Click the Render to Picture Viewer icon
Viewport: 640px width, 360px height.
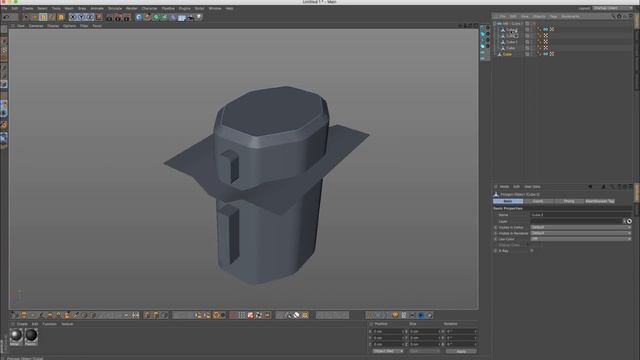coord(118,18)
